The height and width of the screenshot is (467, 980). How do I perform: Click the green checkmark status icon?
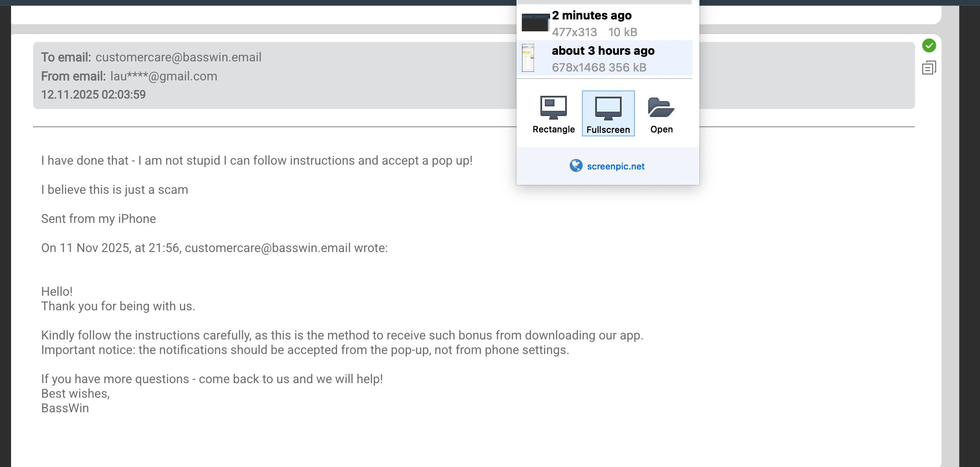tap(929, 45)
